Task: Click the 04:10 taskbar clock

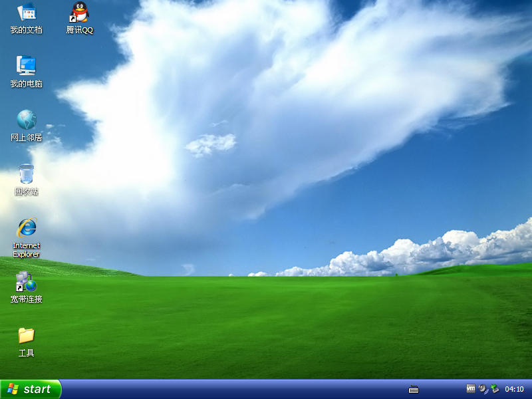Action: click(514, 389)
